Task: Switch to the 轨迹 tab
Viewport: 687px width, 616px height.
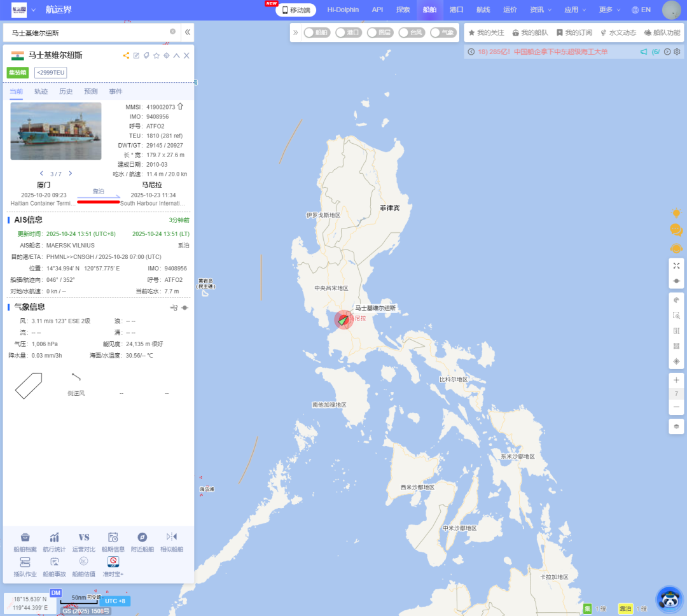Action: point(41,91)
